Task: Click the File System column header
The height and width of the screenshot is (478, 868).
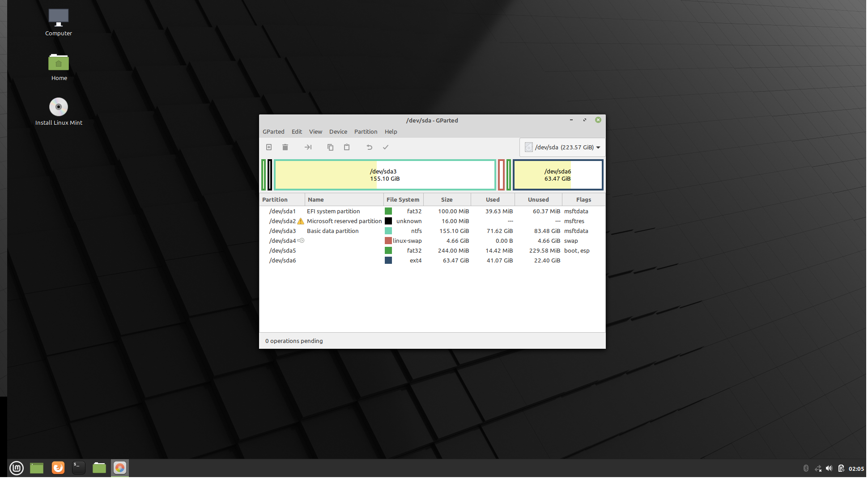Action: coord(403,199)
